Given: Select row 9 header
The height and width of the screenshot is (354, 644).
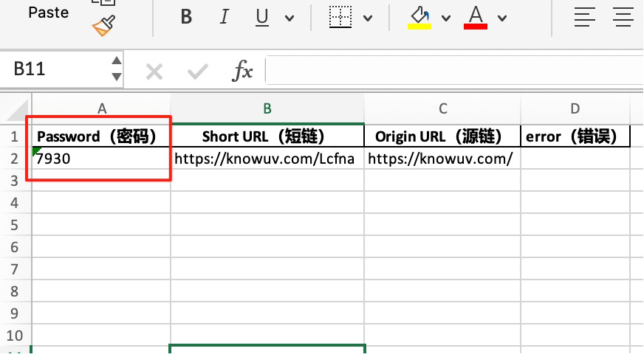Looking at the screenshot, I should pos(15,313).
